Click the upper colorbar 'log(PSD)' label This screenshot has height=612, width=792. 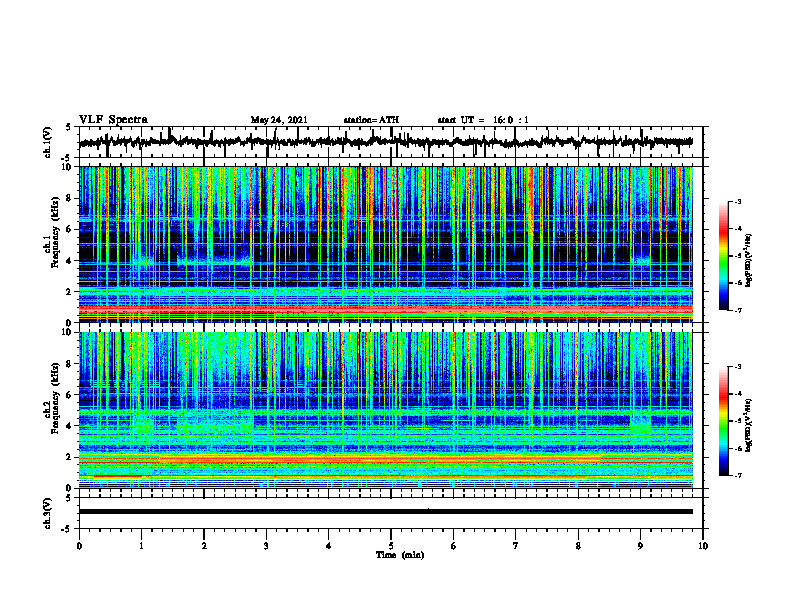click(x=749, y=261)
